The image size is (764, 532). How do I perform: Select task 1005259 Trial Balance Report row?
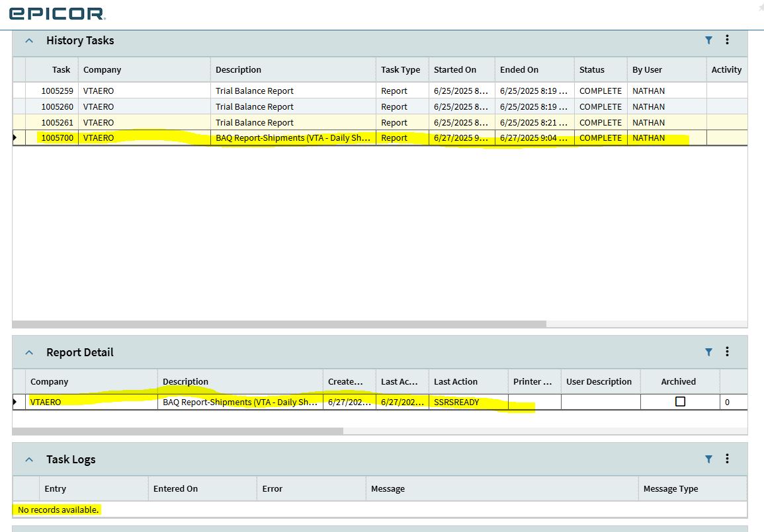[380, 91]
